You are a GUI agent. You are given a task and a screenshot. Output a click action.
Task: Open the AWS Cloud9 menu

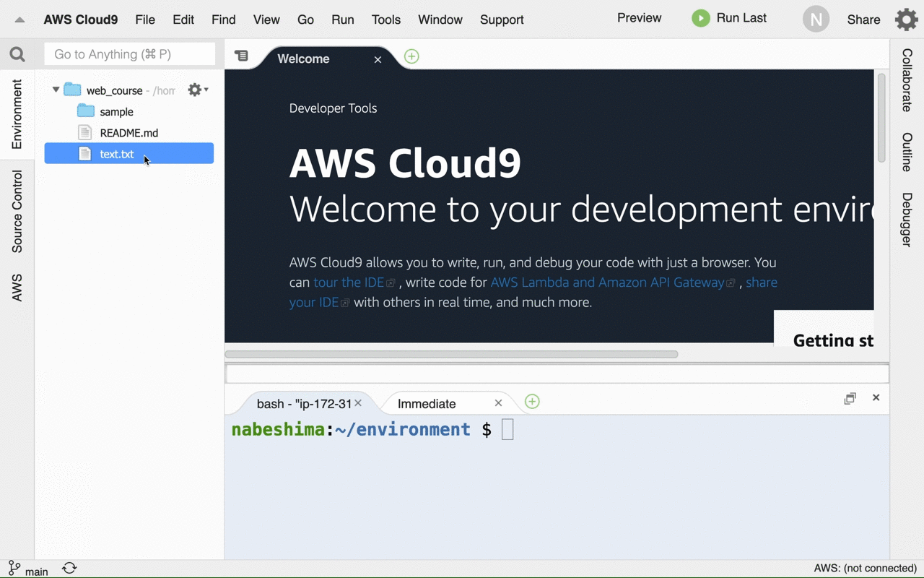81,20
